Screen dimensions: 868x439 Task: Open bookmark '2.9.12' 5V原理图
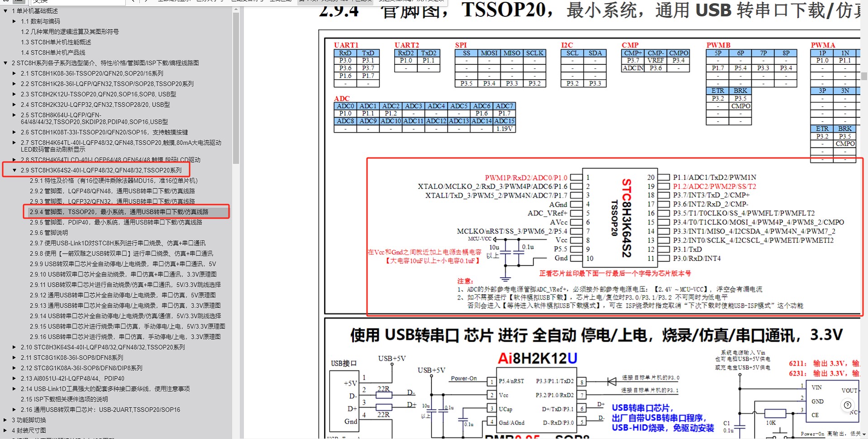click(x=123, y=295)
